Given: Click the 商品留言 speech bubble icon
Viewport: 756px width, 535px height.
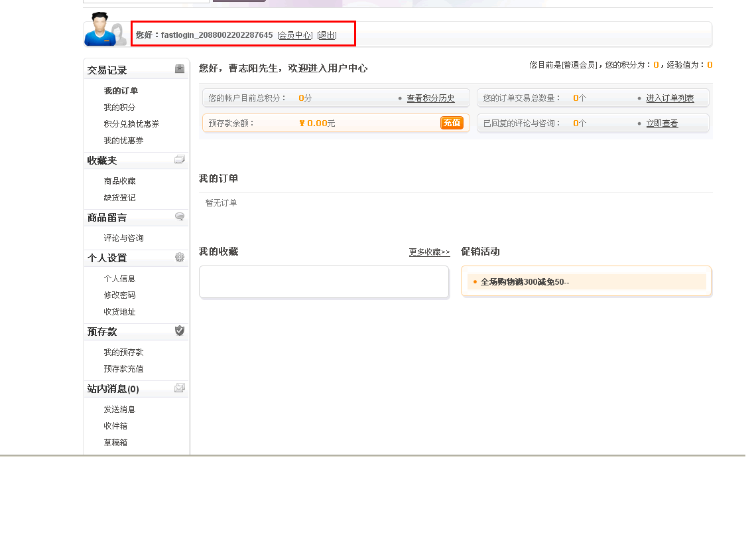Looking at the screenshot, I should click(x=180, y=216).
